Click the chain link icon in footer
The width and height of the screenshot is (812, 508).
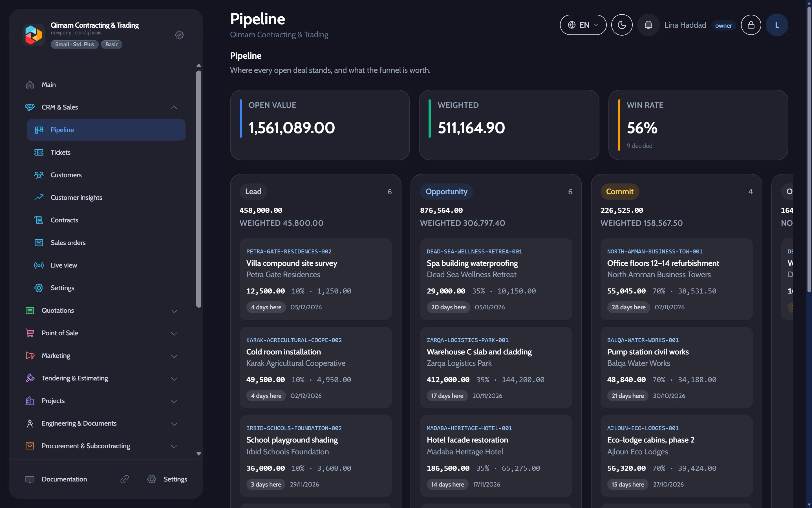[125, 479]
